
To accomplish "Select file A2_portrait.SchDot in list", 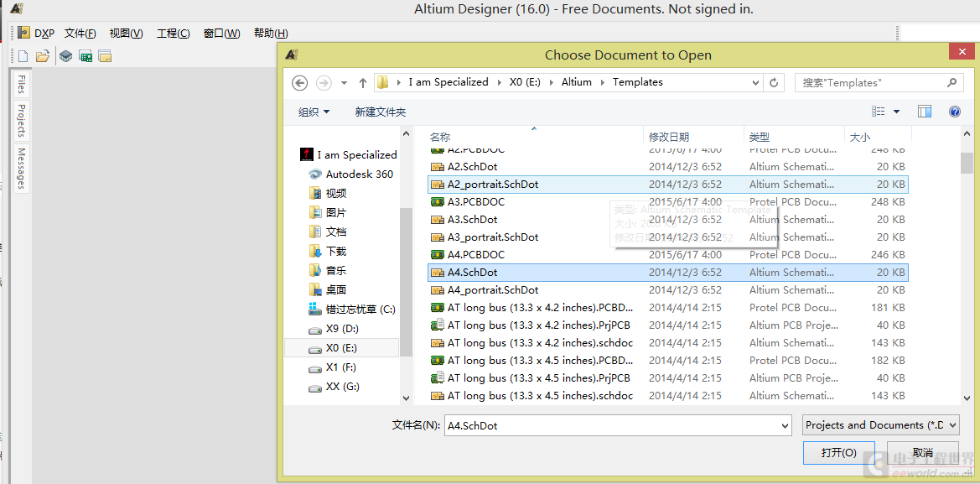I will pos(667,185).
